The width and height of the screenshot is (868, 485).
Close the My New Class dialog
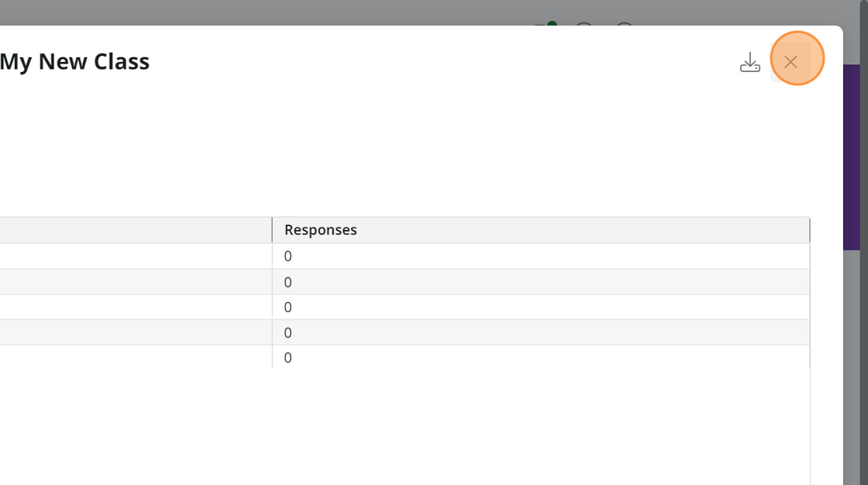790,62
